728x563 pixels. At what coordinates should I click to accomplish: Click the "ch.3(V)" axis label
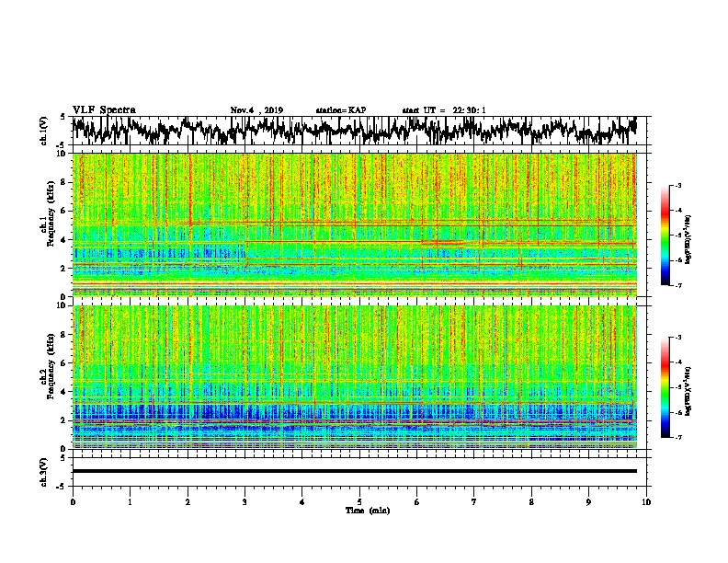pyautogui.click(x=44, y=473)
